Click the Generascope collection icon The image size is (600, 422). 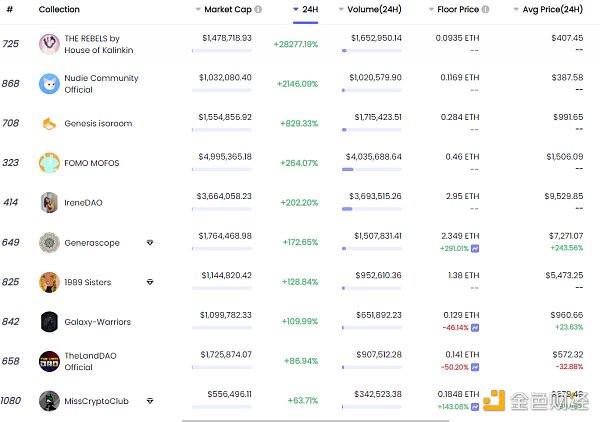pos(49,242)
